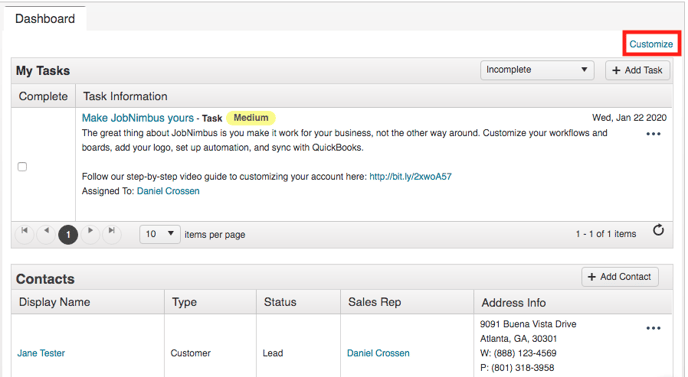This screenshot has width=688, height=377.
Task: Click the Sales Rep column header
Action: point(407,302)
